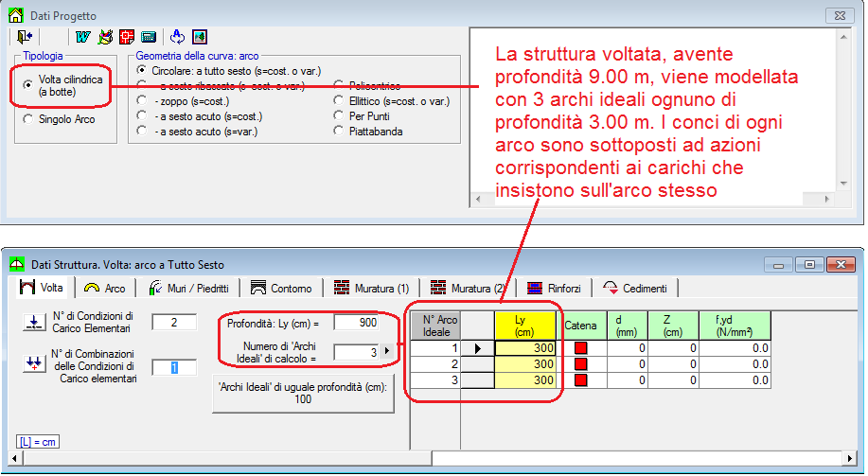Toggle the red Catena square for arch 2
Screen dimensions: 868x476
(581, 364)
